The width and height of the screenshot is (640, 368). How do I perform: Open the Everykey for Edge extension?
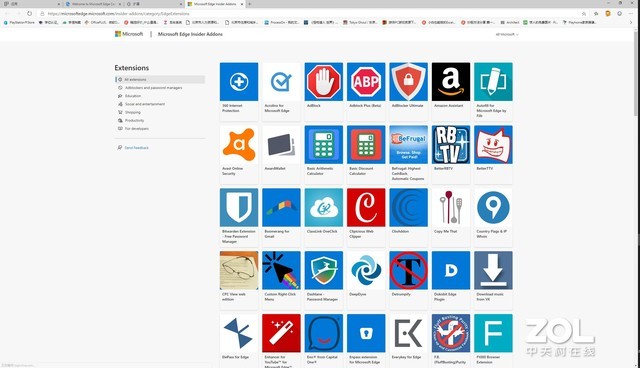coord(409,341)
